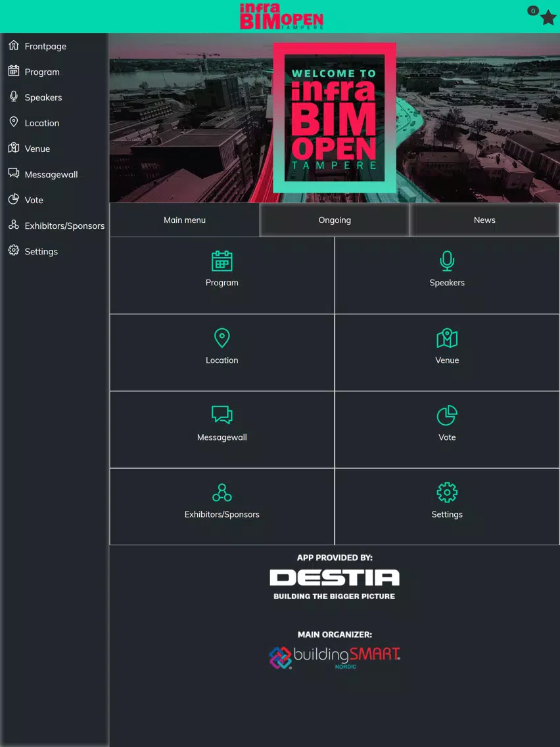This screenshot has width=560, height=747.
Task: Switch to the News tab
Action: click(x=485, y=220)
